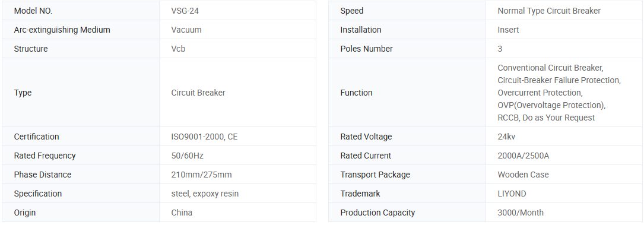The image size is (644, 225).
Task: Click the Insert installation value
Action: [508, 30]
